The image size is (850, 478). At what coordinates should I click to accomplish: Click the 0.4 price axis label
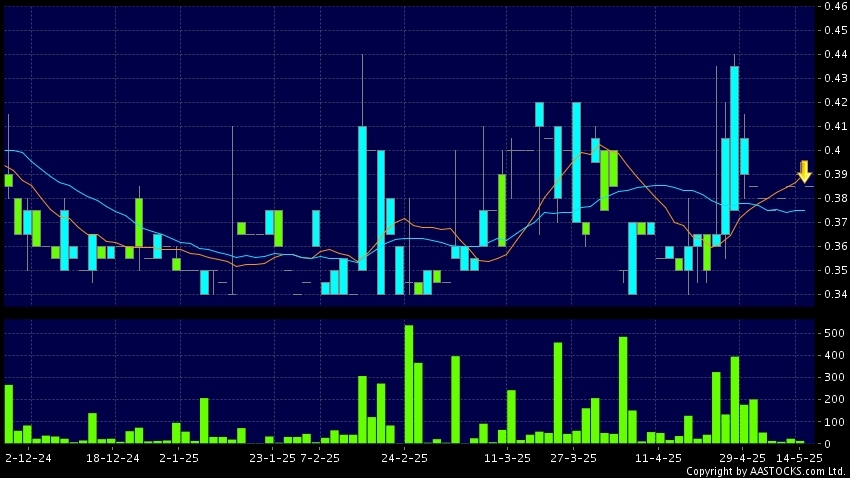[833, 150]
